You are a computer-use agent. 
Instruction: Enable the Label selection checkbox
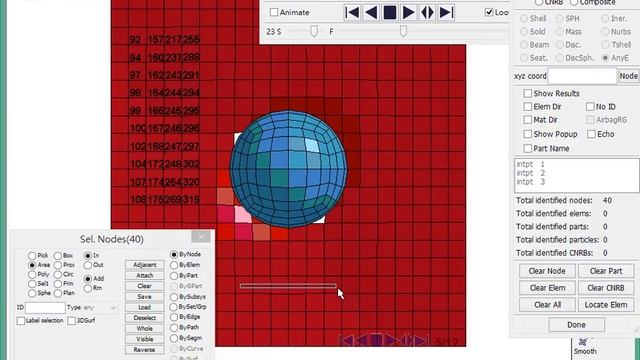21,321
